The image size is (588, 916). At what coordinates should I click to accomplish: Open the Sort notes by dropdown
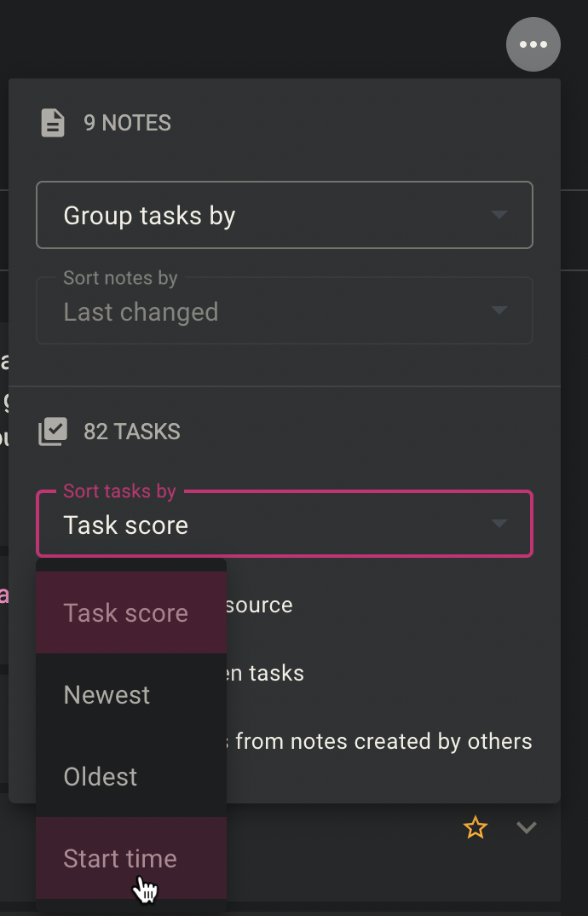(284, 310)
